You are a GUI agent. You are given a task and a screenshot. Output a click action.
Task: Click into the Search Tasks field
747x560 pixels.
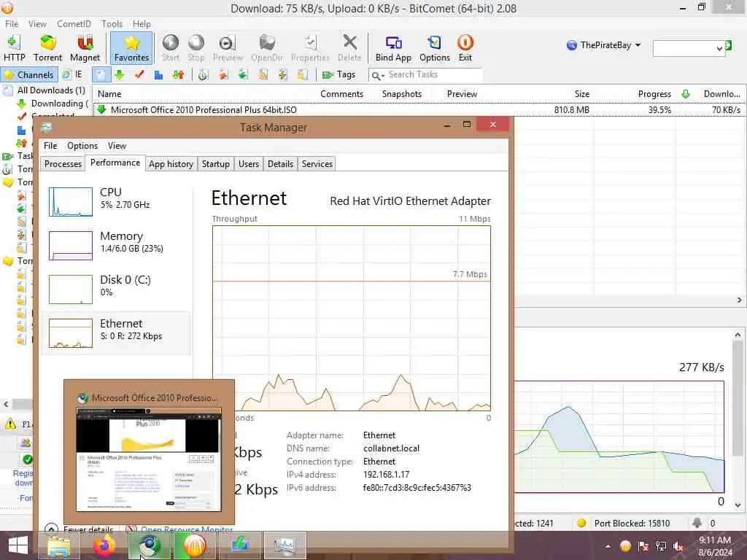pyautogui.click(x=434, y=75)
